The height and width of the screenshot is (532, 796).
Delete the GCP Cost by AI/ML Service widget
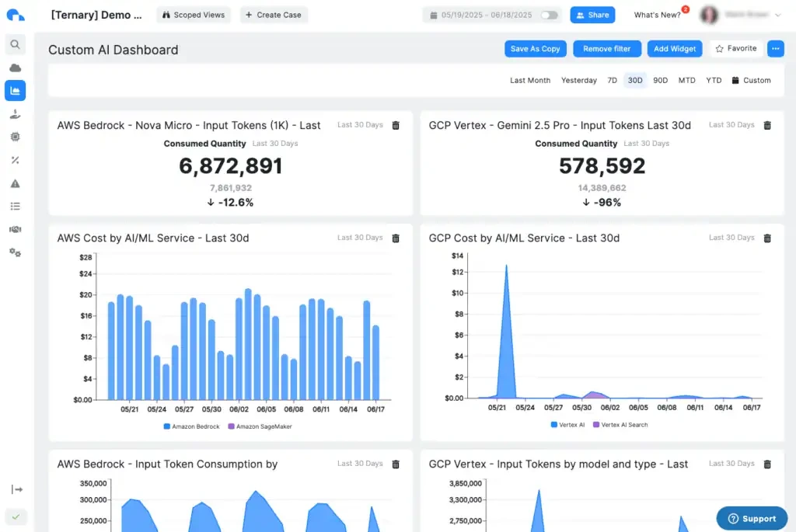[x=767, y=238]
